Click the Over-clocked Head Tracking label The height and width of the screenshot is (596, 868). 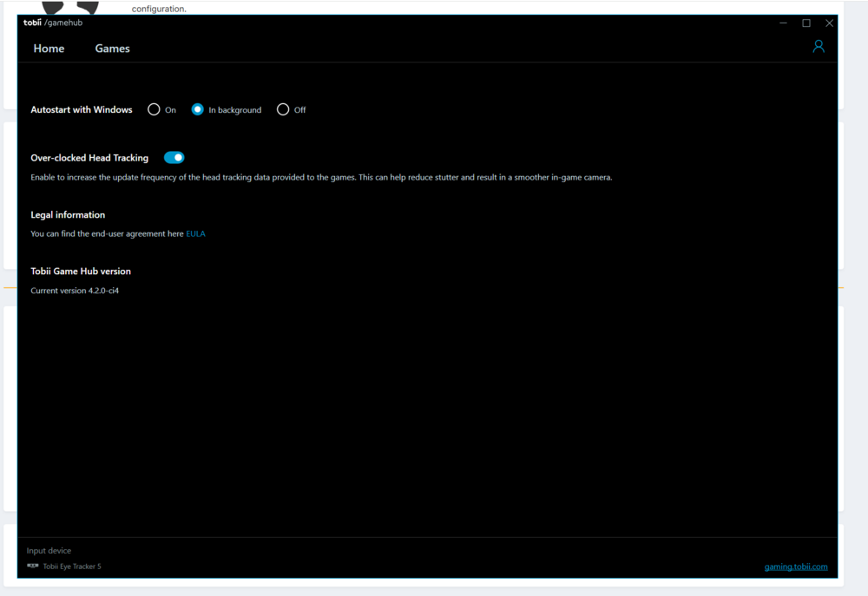click(89, 158)
